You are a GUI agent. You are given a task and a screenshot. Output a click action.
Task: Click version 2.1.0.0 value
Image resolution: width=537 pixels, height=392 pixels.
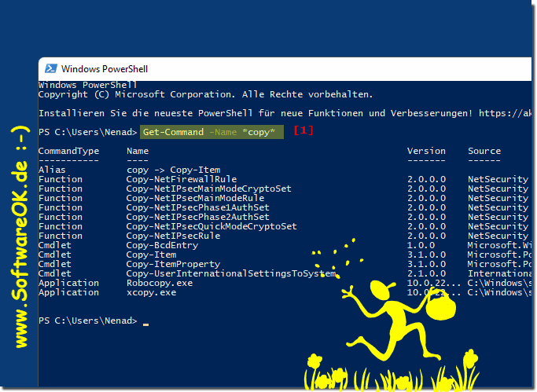(x=426, y=273)
